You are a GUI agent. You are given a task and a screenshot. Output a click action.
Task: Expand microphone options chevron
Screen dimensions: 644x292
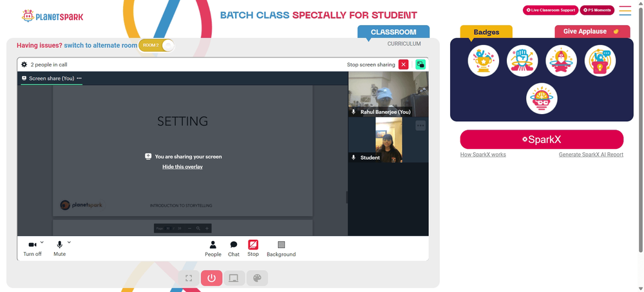pyautogui.click(x=69, y=242)
